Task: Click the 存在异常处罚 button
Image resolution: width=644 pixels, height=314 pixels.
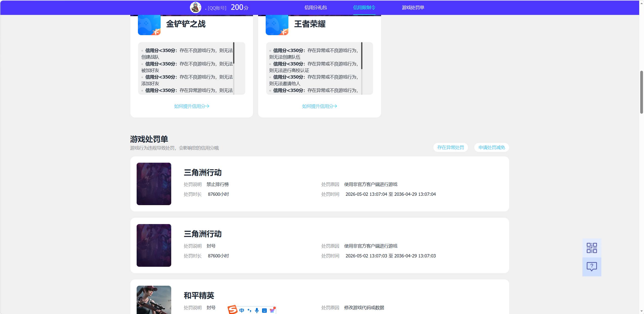Action: (451, 148)
